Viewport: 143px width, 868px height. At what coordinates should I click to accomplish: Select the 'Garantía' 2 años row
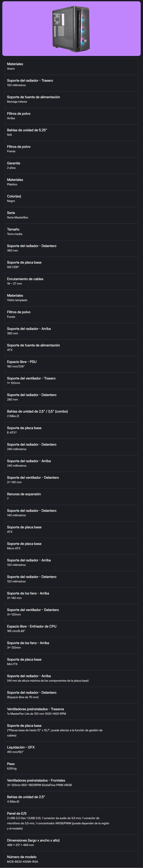(x=71, y=165)
